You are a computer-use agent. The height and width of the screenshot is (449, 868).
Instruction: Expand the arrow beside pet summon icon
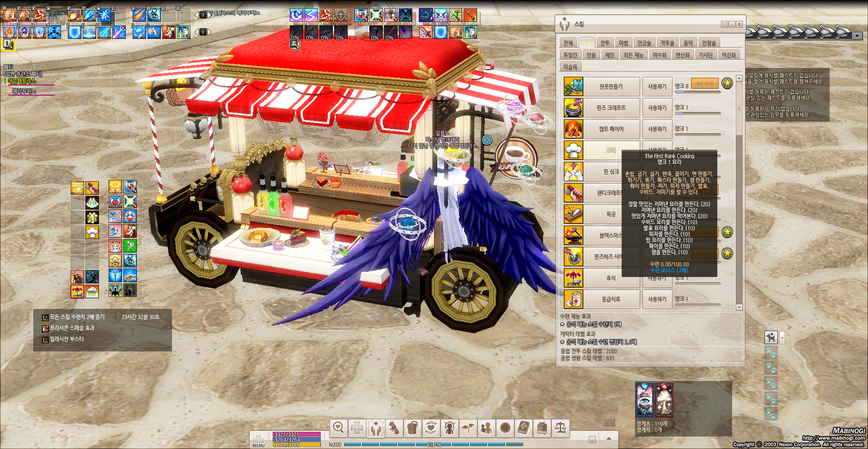tap(782, 338)
